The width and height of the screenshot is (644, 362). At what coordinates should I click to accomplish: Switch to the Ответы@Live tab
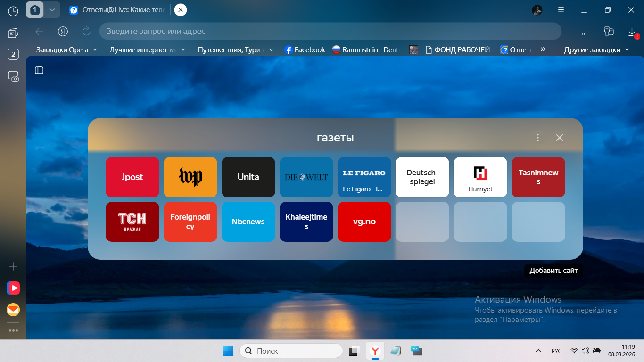(x=120, y=10)
